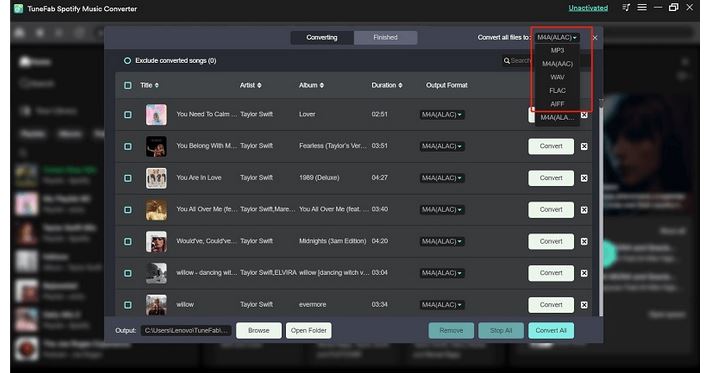Check the select-all checkbox in header

[128, 85]
